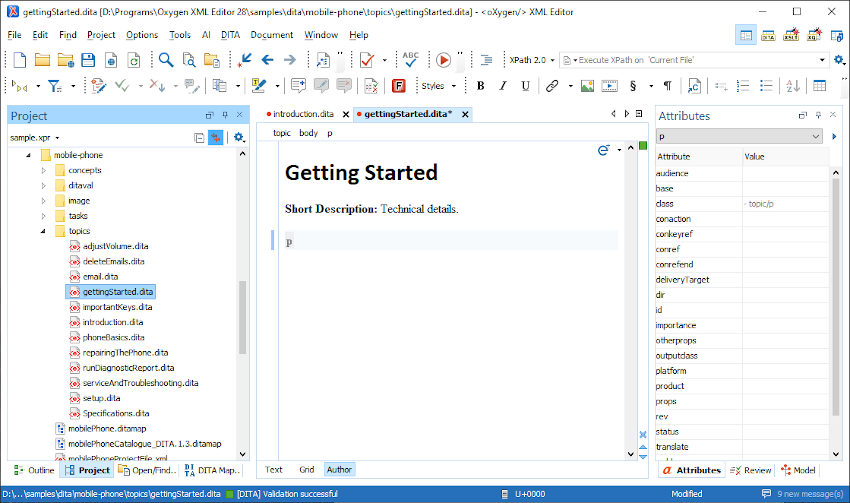Click the Insert Link chain icon
Image resolution: width=850 pixels, height=503 pixels.
click(x=552, y=86)
